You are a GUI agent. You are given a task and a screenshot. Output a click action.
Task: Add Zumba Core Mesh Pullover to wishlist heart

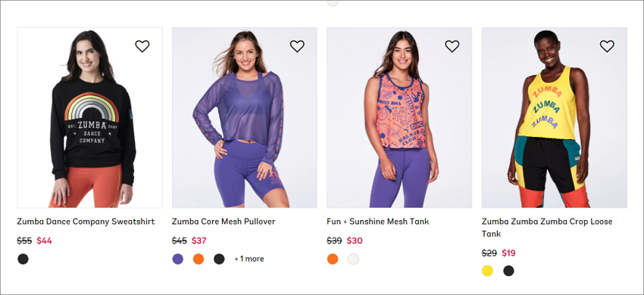pos(297,46)
